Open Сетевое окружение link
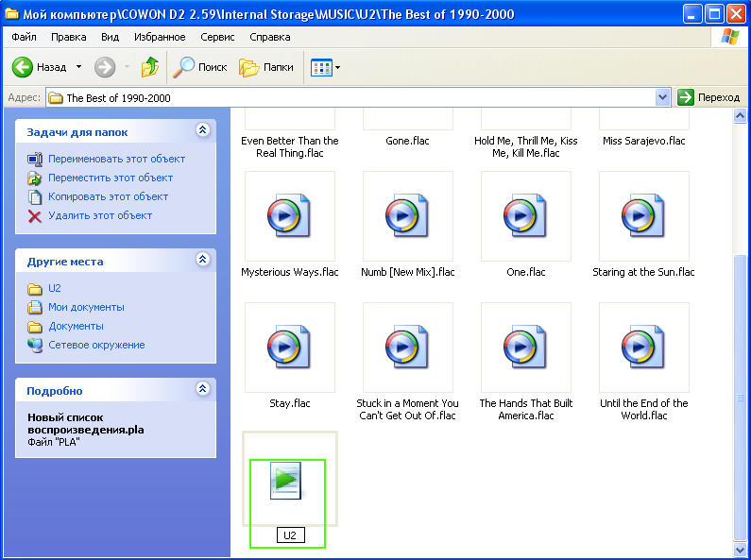The height and width of the screenshot is (560, 751). pyautogui.click(x=96, y=345)
